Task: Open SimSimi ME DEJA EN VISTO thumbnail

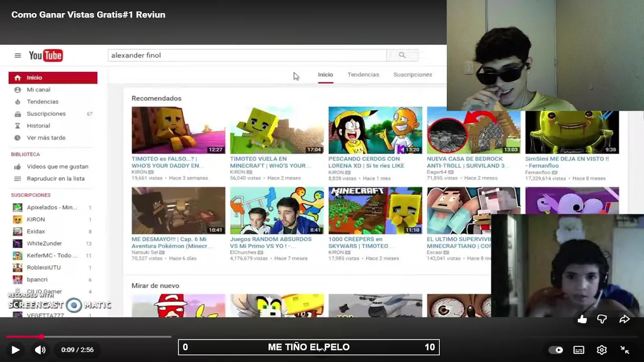Action: click(572, 132)
